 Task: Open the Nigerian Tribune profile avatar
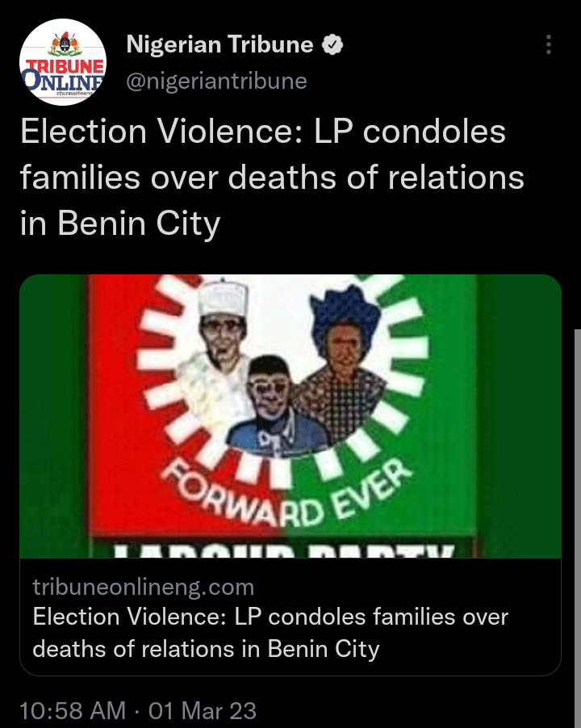(63, 62)
